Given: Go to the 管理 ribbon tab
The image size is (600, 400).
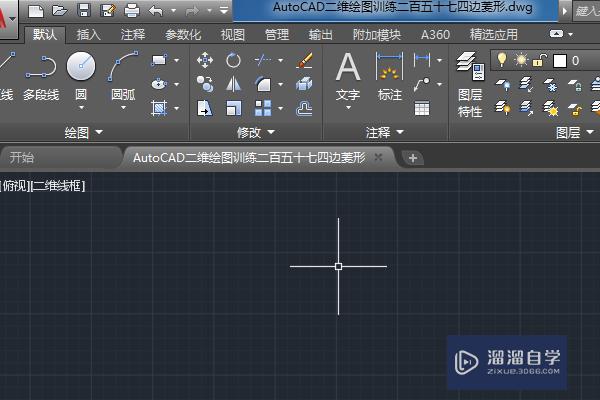Looking at the screenshot, I should 277,35.
